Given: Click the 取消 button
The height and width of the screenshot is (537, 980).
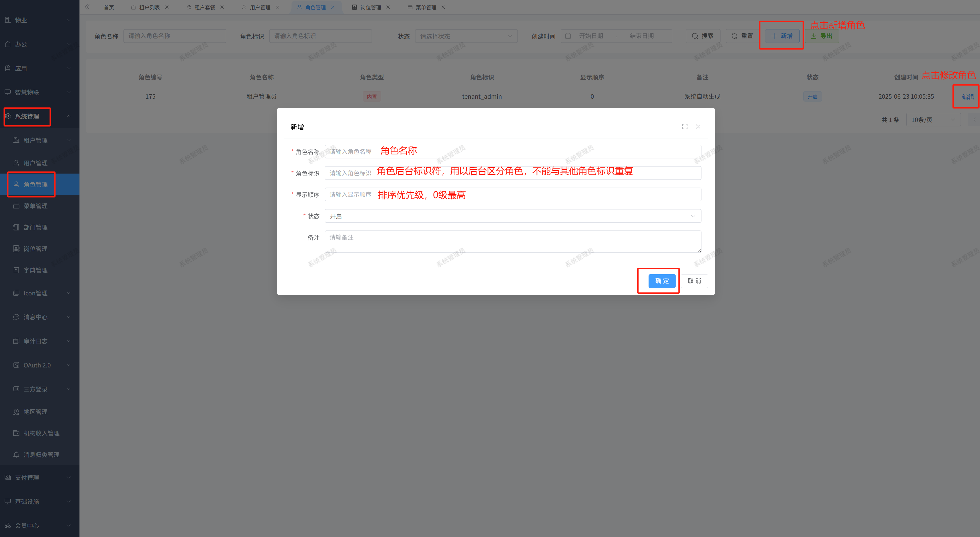Looking at the screenshot, I should pyautogui.click(x=694, y=281).
